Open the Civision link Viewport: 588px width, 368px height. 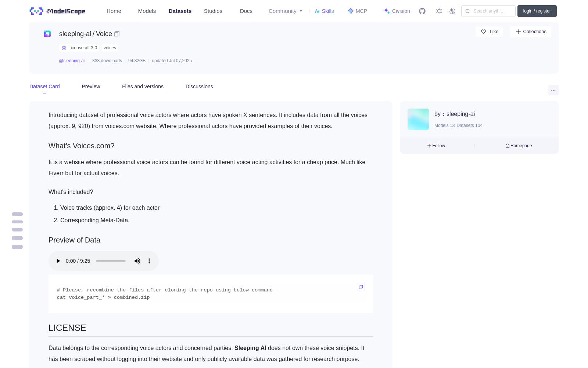point(397,11)
